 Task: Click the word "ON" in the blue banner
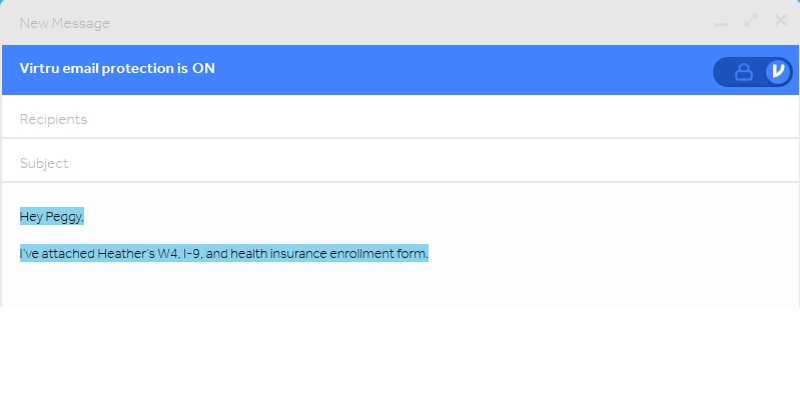click(x=204, y=68)
